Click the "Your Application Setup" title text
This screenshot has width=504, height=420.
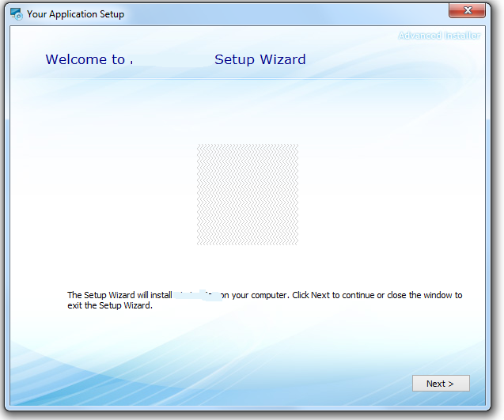(x=75, y=14)
